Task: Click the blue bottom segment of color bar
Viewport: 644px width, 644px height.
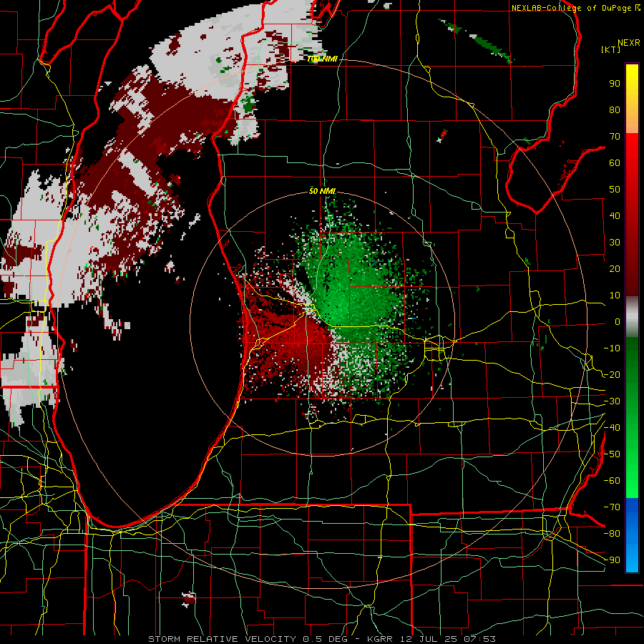Action: click(632, 535)
